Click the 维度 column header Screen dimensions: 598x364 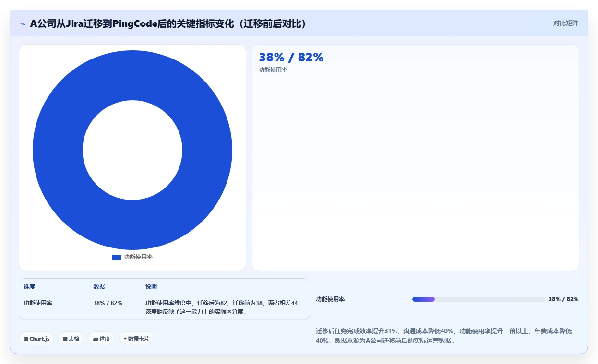pyautogui.click(x=29, y=287)
